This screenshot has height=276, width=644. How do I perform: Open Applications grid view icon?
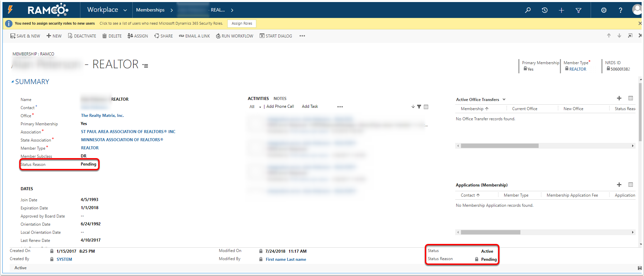[630, 185]
